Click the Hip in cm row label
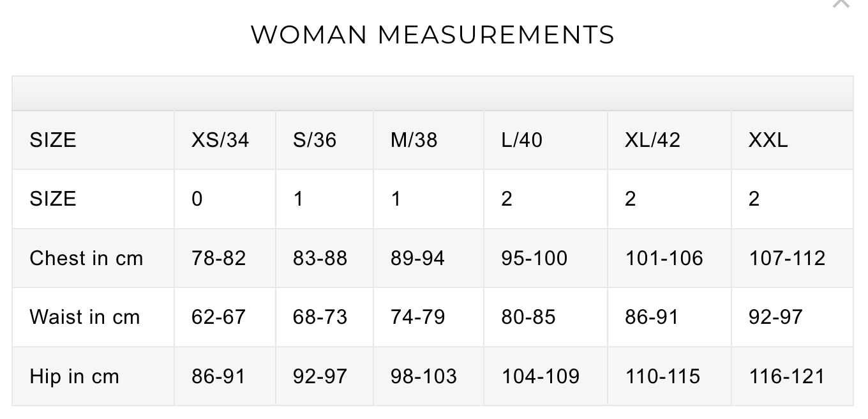Image resolution: width=868 pixels, height=419 pixels. pos(75,376)
